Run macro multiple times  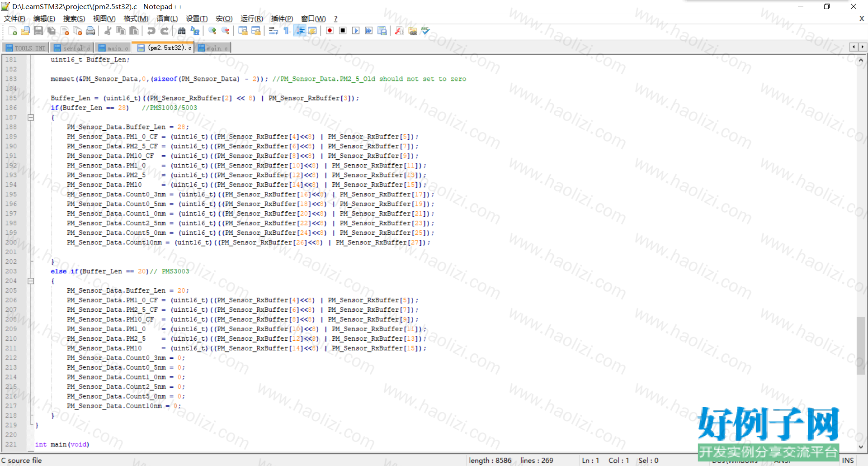click(x=369, y=31)
